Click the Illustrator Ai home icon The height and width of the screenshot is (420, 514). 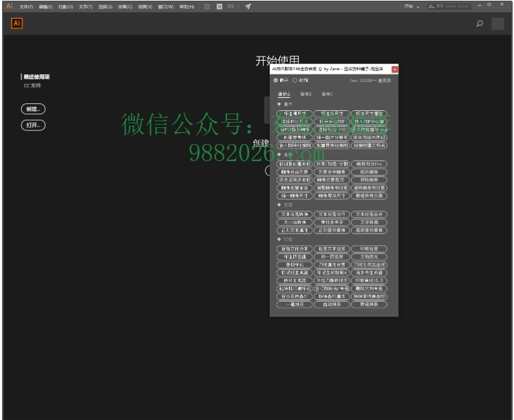[17, 23]
